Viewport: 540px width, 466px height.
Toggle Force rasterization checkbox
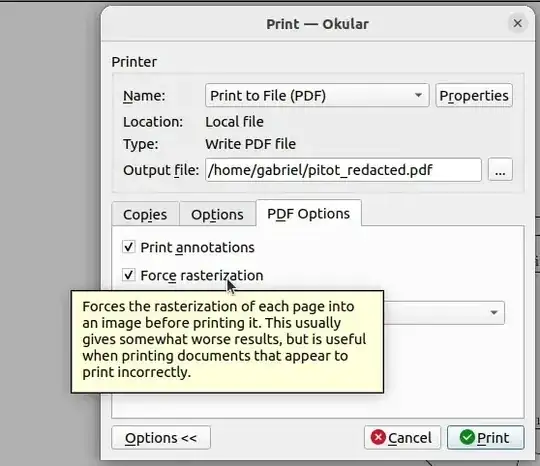[x=128, y=275]
